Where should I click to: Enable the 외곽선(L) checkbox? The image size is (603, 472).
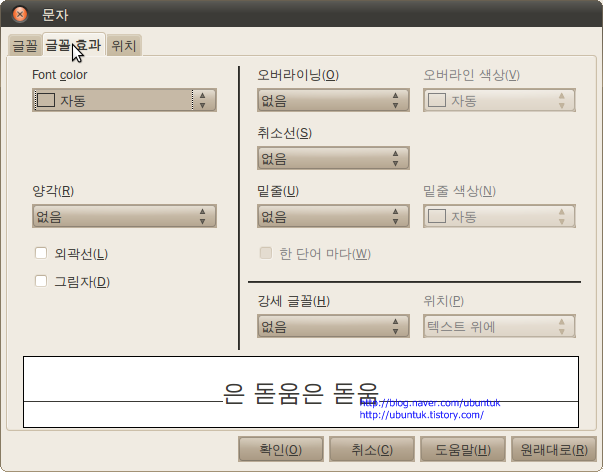click(x=41, y=253)
